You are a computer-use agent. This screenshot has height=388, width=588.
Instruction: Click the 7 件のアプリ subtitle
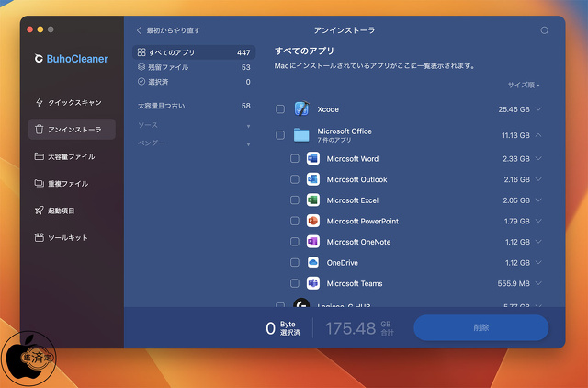click(334, 140)
